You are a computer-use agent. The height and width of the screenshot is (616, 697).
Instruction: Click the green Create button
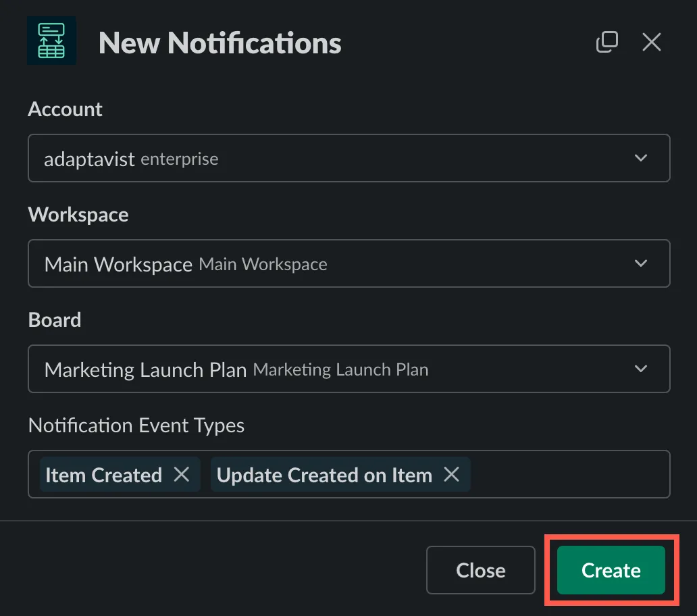(611, 570)
